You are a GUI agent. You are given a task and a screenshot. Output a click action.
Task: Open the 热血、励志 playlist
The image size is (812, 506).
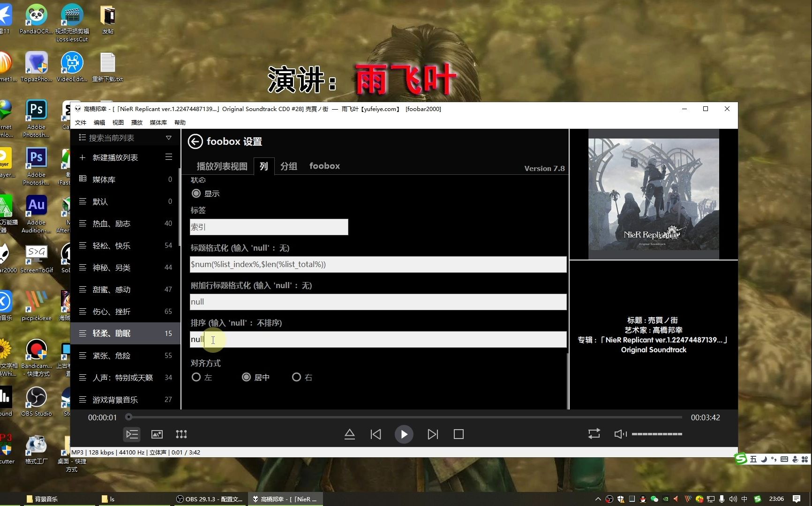pyautogui.click(x=126, y=223)
